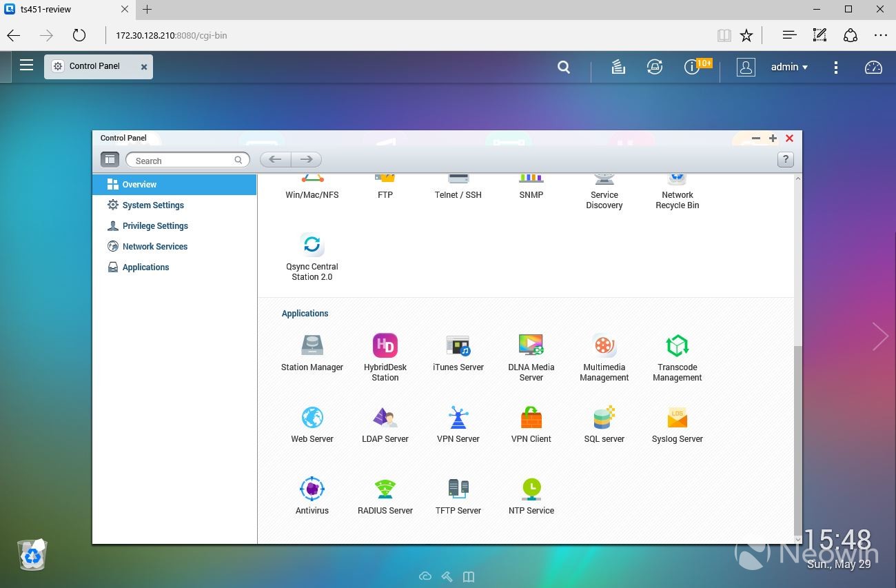The image size is (896, 588).
Task: Select System Settings in sidebar
Action: point(174,205)
